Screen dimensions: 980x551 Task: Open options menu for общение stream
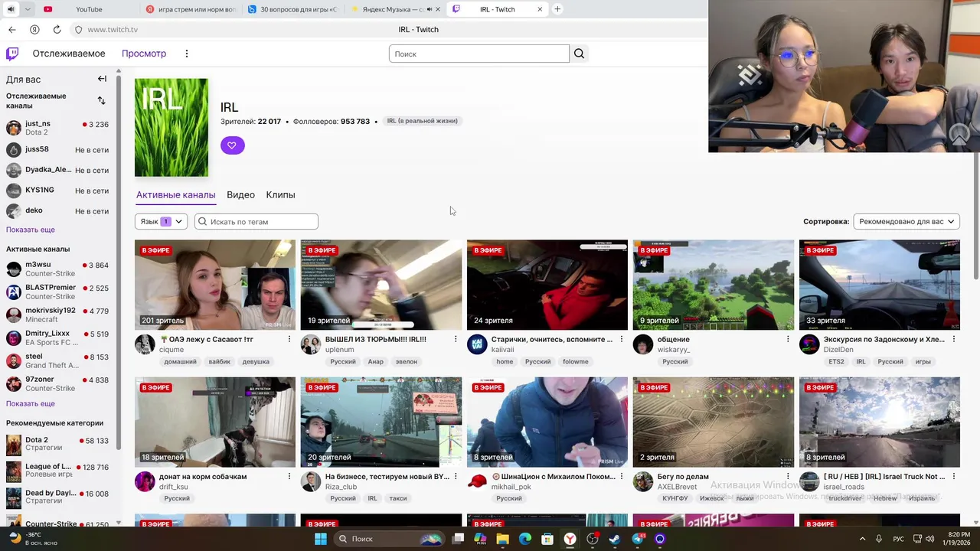click(x=788, y=339)
